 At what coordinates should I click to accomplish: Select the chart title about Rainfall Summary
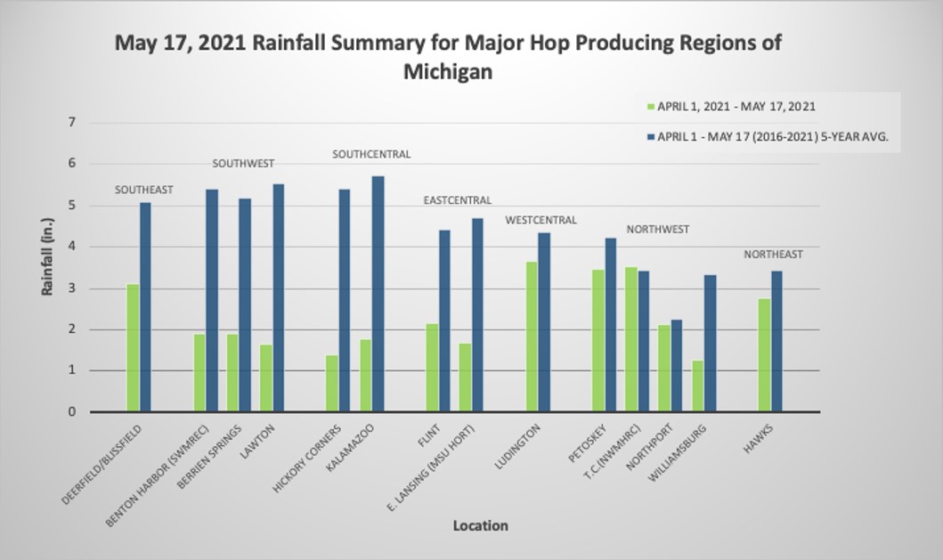point(448,57)
